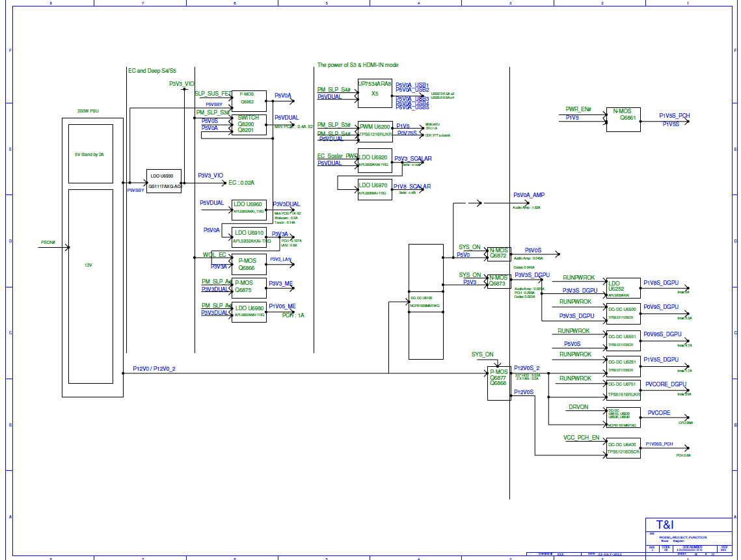Click the P3V3_ME output label
Viewport: 741px width, 560px height.
(280, 284)
